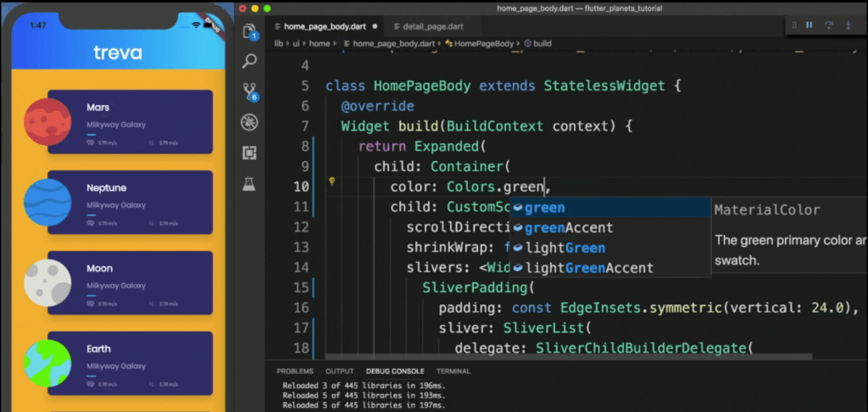Open the Search view icon

249,61
